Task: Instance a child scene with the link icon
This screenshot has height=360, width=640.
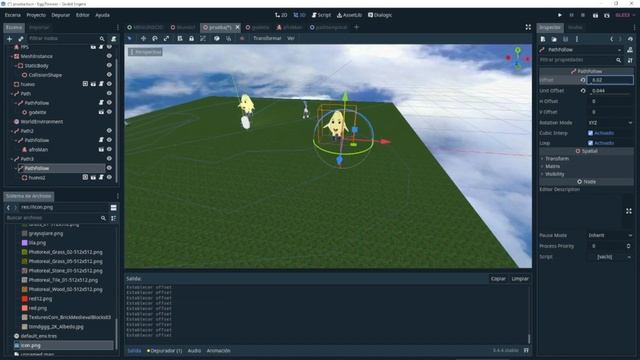Action: [21, 39]
